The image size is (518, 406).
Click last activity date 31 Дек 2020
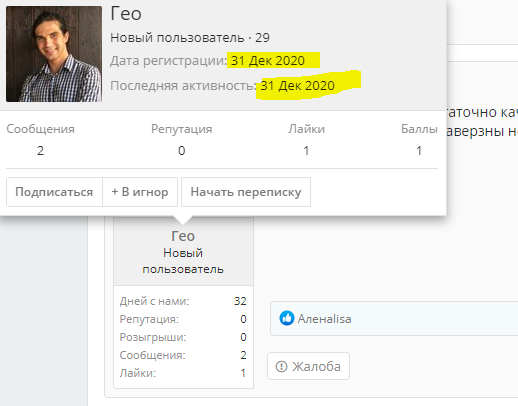(297, 86)
